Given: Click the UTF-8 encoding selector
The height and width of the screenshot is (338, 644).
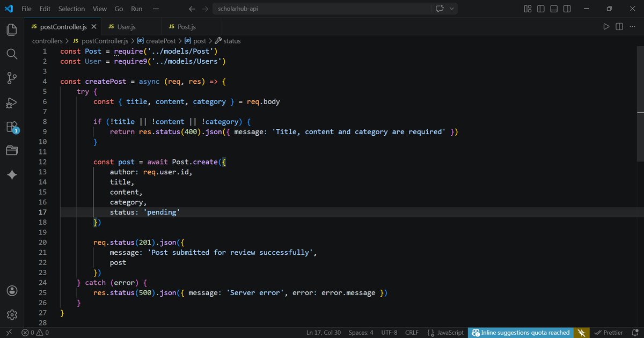Looking at the screenshot, I should click(x=389, y=333).
